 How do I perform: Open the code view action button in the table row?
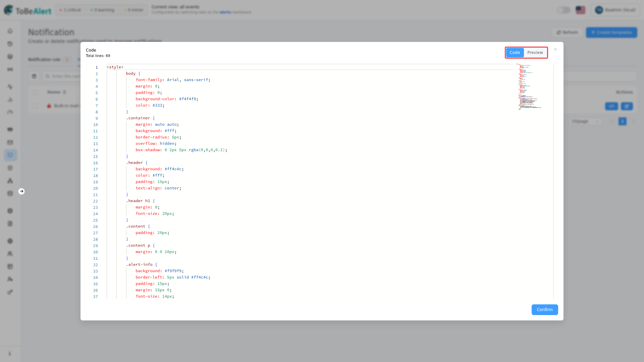point(611,106)
